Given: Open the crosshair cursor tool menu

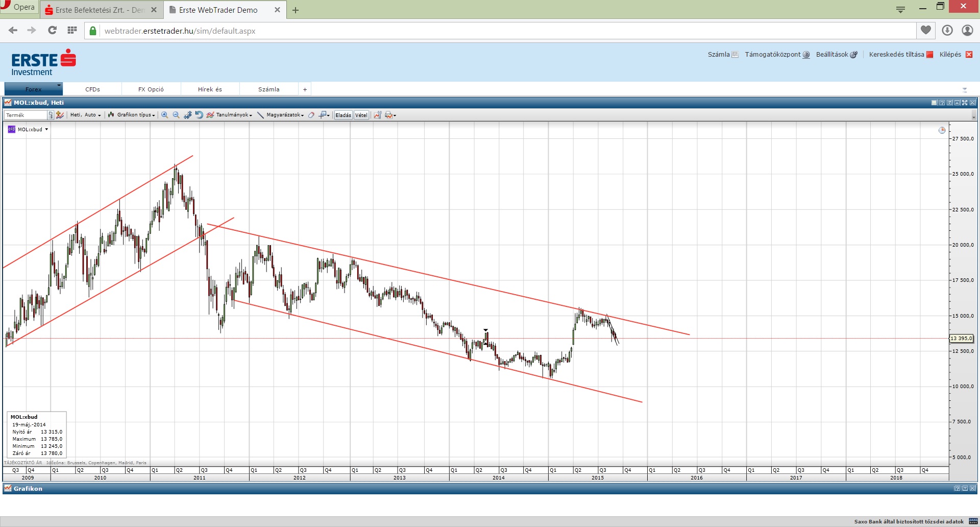Looking at the screenshot, I should coord(324,115).
